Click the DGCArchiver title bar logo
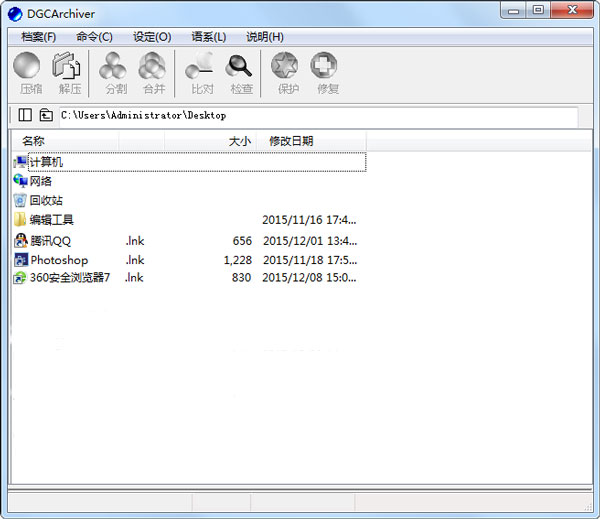The width and height of the screenshot is (600, 519). point(15,14)
